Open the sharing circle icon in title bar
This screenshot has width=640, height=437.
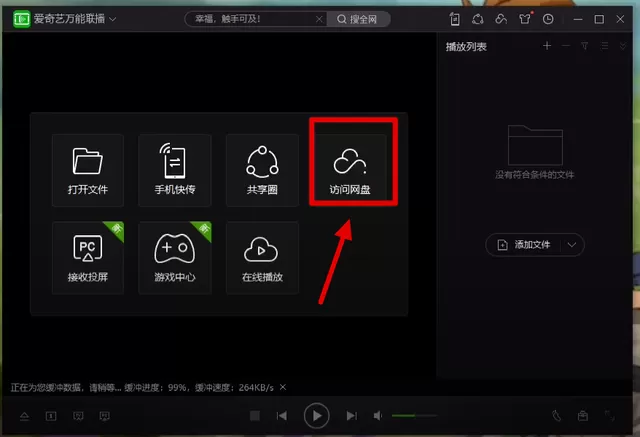pos(478,19)
